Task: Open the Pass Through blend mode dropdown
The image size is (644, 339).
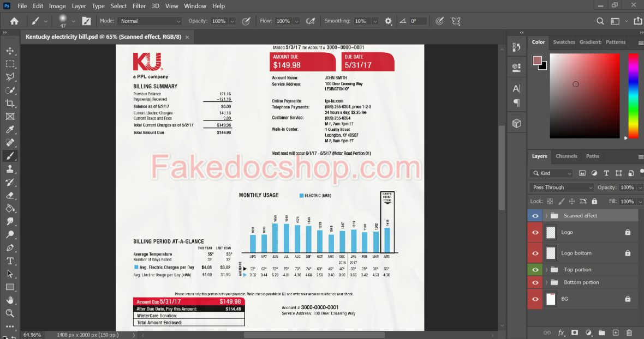Action: [x=562, y=187]
